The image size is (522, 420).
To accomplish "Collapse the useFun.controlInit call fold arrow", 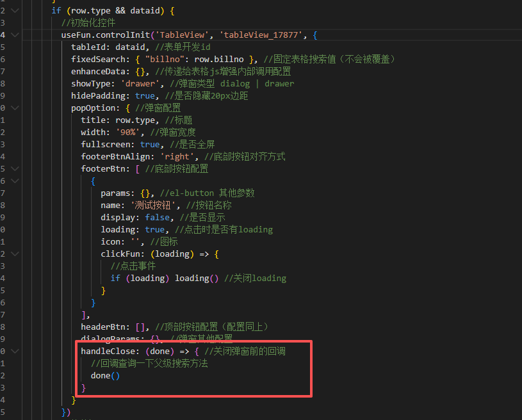I will click(x=15, y=35).
